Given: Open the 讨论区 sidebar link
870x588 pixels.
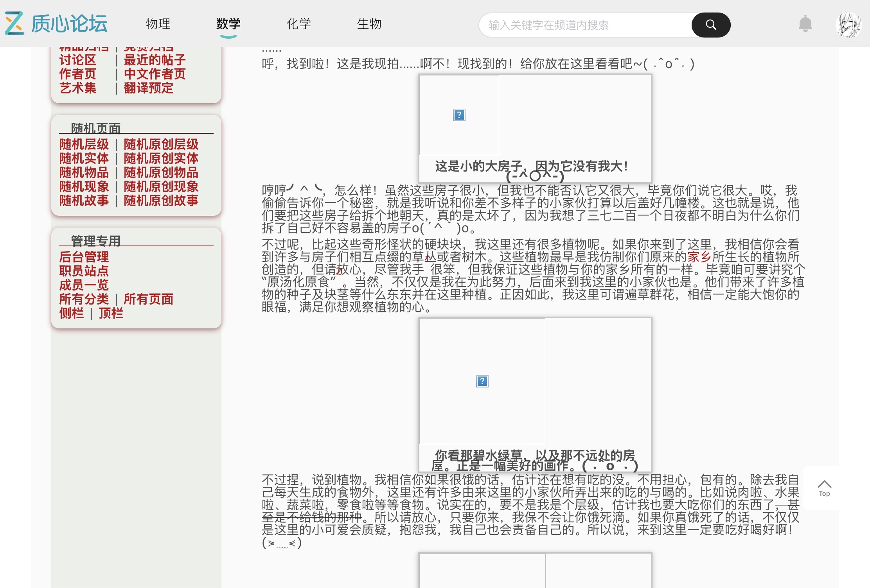Looking at the screenshot, I should coord(77,60).
